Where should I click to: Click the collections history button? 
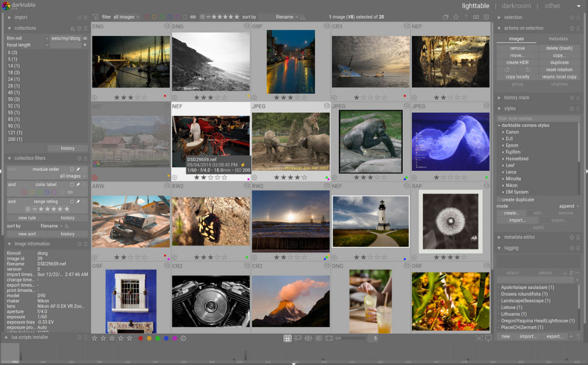pos(68,148)
